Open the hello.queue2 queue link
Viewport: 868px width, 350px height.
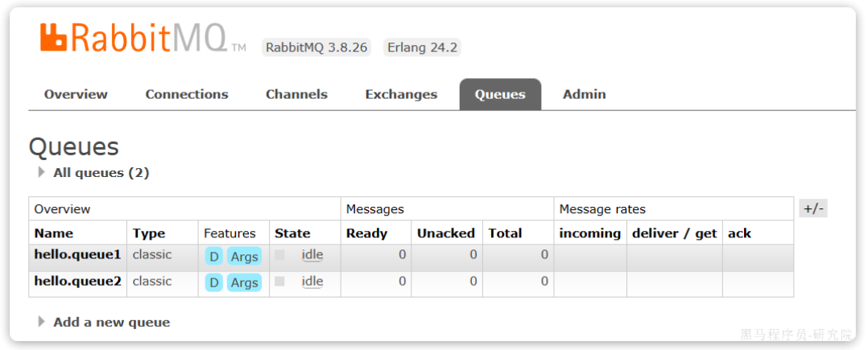click(77, 282)
